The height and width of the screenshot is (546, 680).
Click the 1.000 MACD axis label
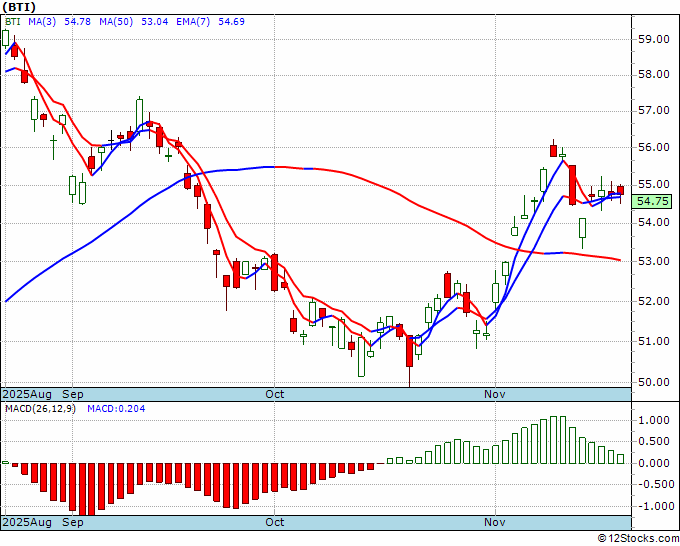(x=654, y=420)
